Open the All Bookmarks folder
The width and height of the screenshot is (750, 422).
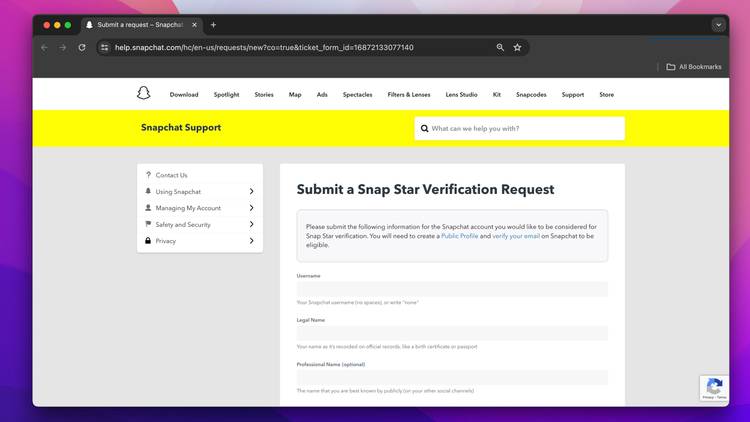coord(694,67)
